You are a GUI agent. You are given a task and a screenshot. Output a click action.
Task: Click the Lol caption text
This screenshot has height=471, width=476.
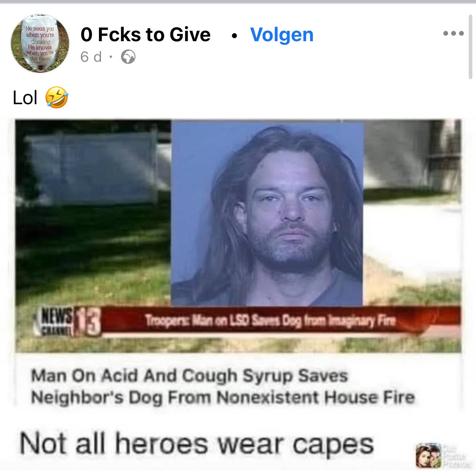25,98
